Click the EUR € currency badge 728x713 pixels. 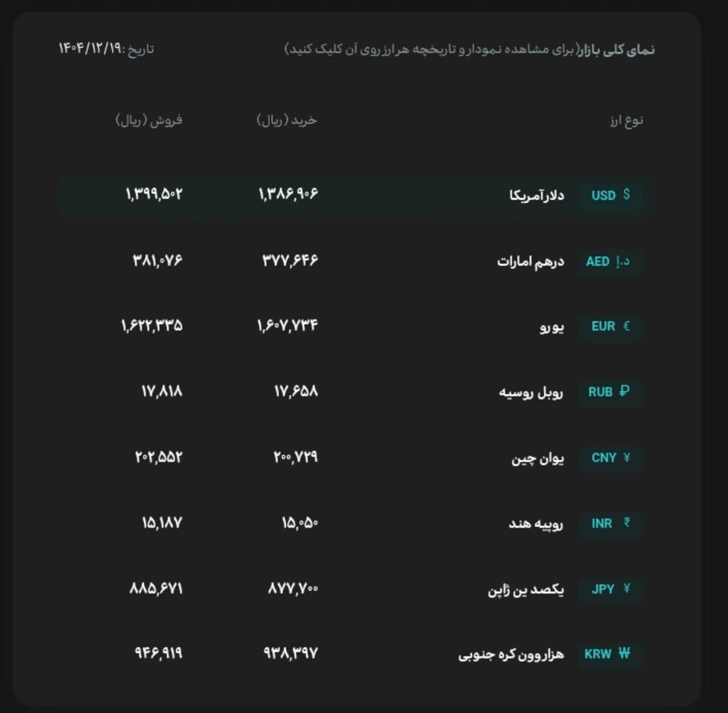(610, 326)
